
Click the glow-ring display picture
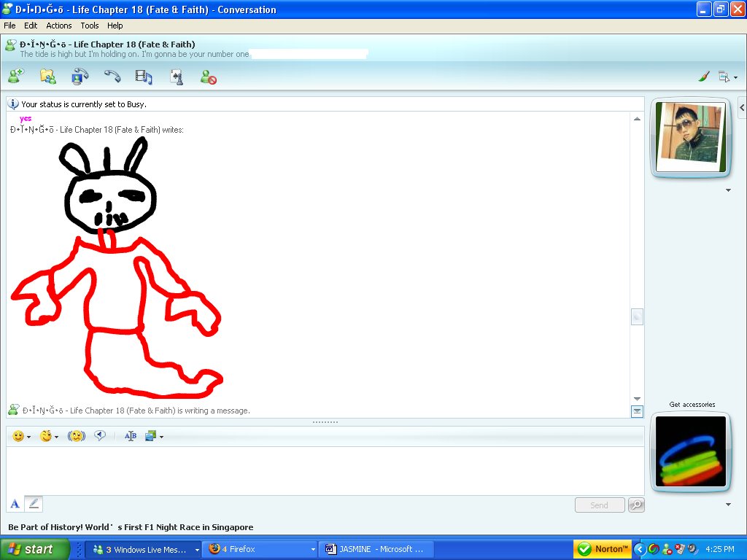(x=690, y=451)
